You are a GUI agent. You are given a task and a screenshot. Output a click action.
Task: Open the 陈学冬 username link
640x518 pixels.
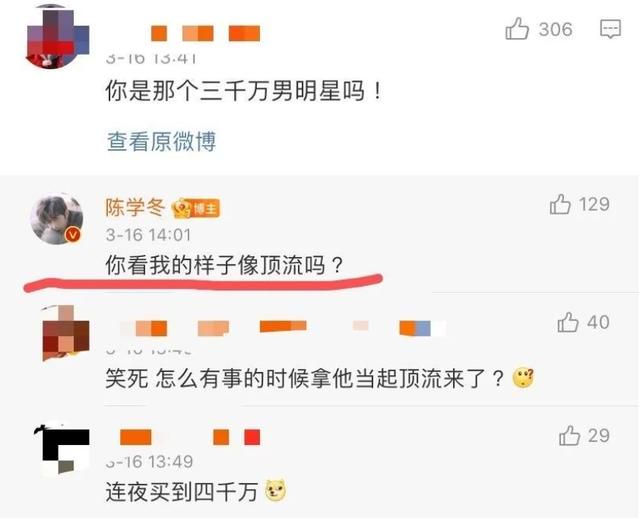[135, 207]
